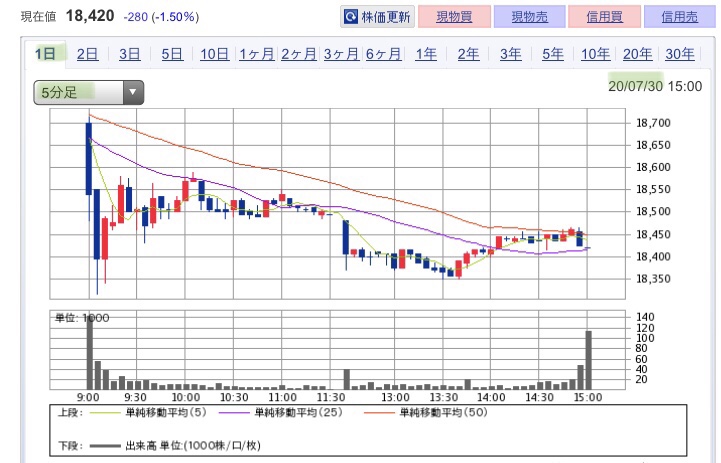The width and height of the screenshot is (721, 463).
Task: Open the 信用売 margin sell link
Action: 680,17
